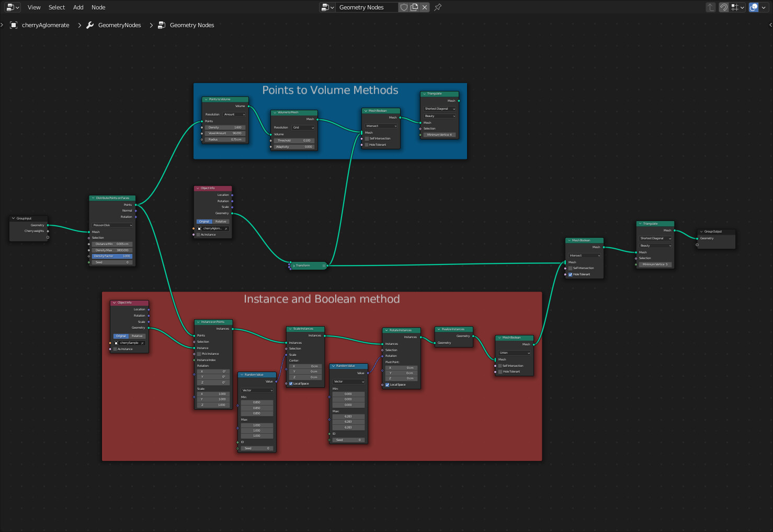Click the Voxel Amount value field
773x532 pixels.
coord(225,133)
